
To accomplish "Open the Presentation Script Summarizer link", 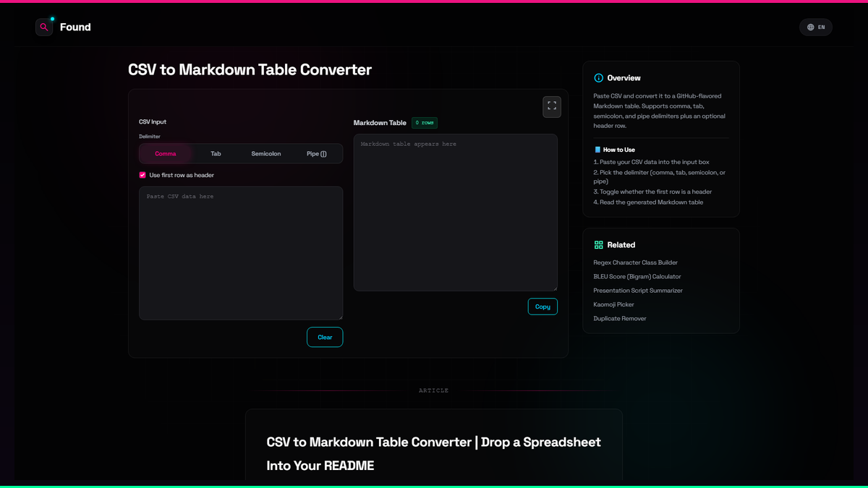I will (638, 291).
